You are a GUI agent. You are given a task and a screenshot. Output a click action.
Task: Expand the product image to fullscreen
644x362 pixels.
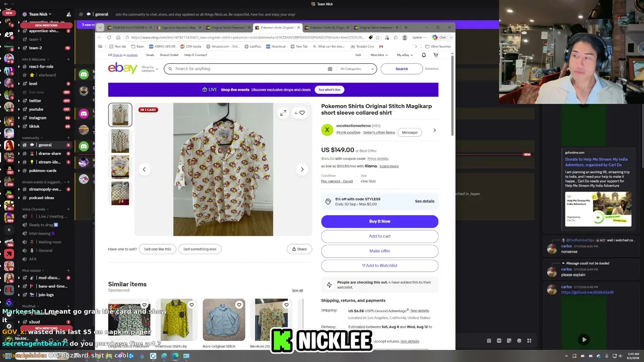pos(283,113)
